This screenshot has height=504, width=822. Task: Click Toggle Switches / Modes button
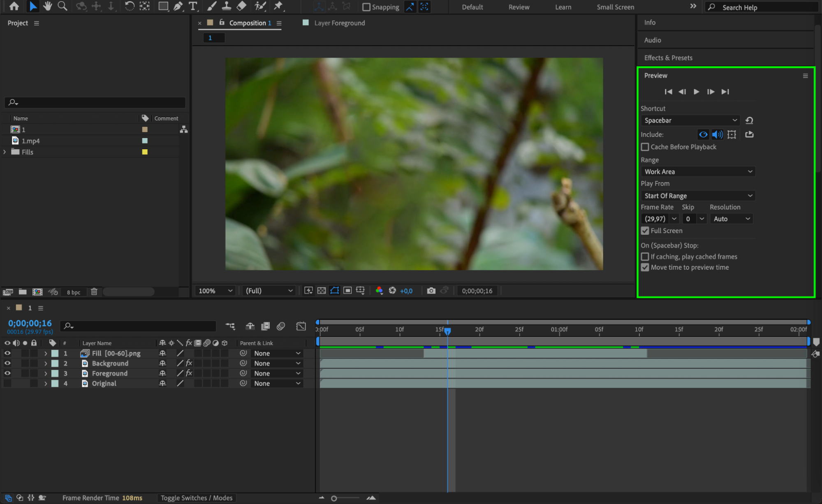(196, 498)
